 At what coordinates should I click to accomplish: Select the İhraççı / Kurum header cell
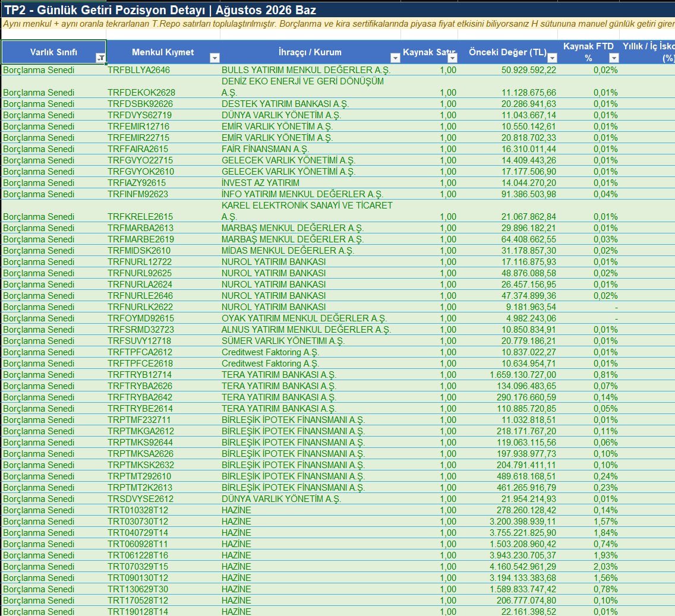coord(310,52)
